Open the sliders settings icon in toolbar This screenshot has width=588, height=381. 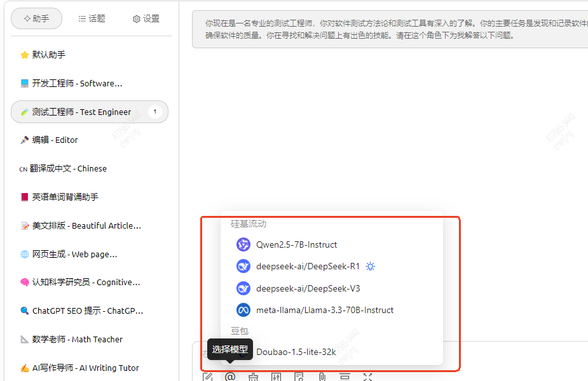(276, 377)
